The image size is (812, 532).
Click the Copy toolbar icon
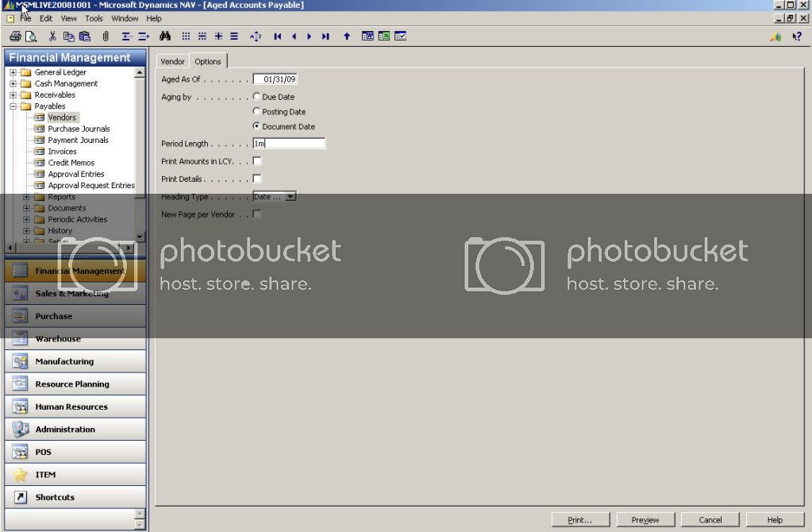(68, 37)
